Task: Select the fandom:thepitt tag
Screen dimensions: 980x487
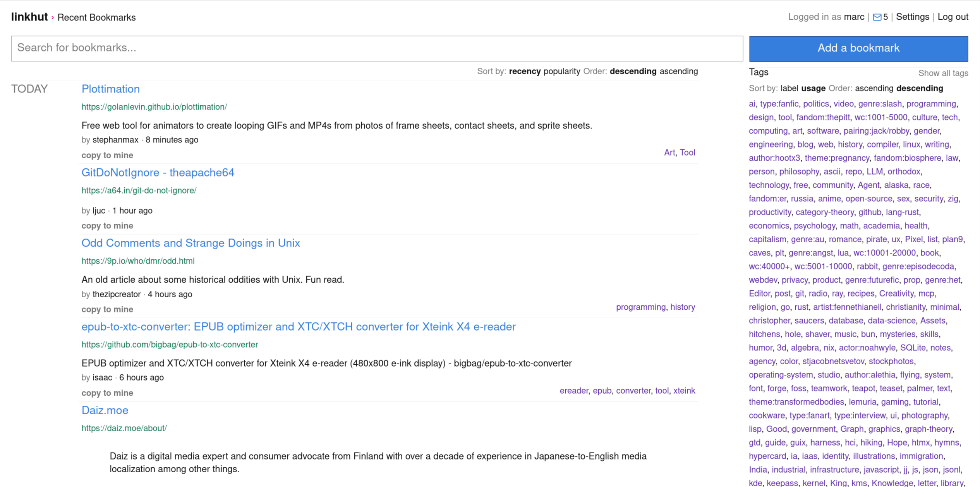Action: 823,117
